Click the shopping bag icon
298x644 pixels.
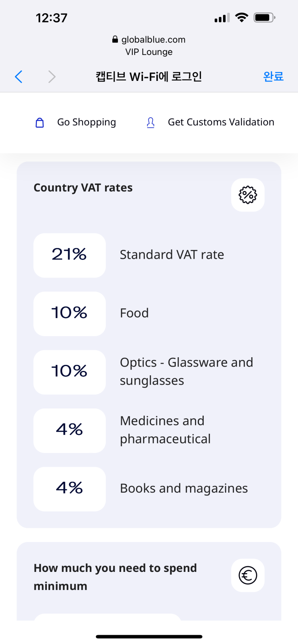click(40, 123)
